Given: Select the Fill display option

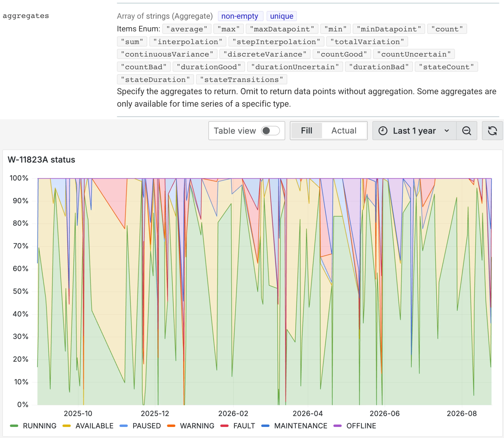Looking at the screenshot, I should click(306, 131).
